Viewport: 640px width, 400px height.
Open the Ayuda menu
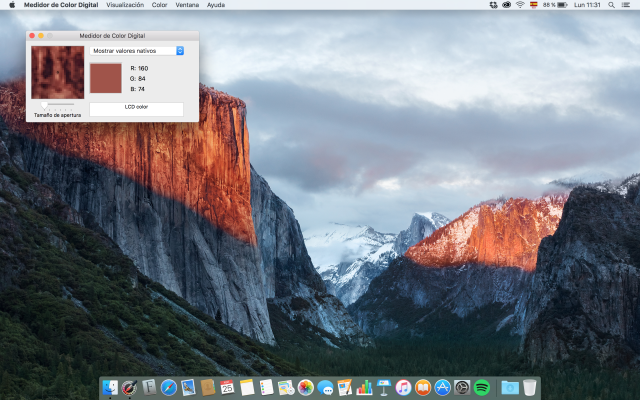(x=216, y=5)
